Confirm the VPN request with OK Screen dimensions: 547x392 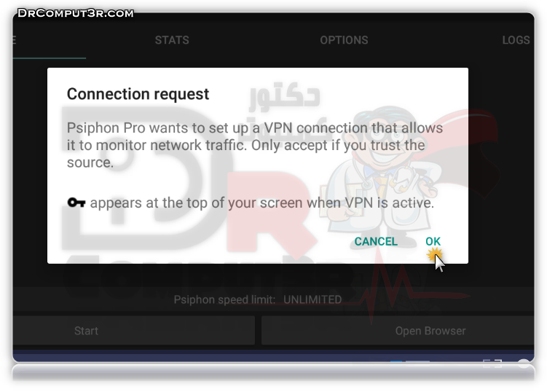(x=433, y=242)
